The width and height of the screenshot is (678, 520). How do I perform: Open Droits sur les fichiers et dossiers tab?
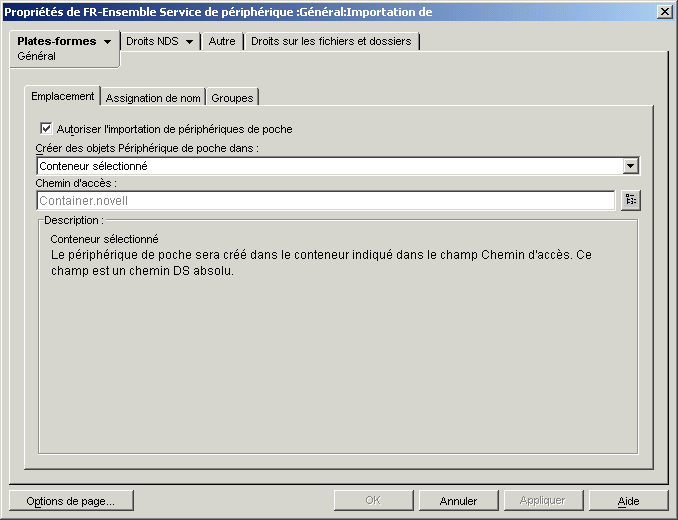(x=331, y=41)
